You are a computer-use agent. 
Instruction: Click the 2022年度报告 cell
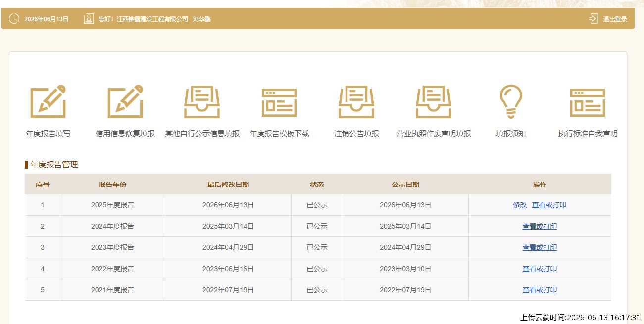click(x=112, y=269)
